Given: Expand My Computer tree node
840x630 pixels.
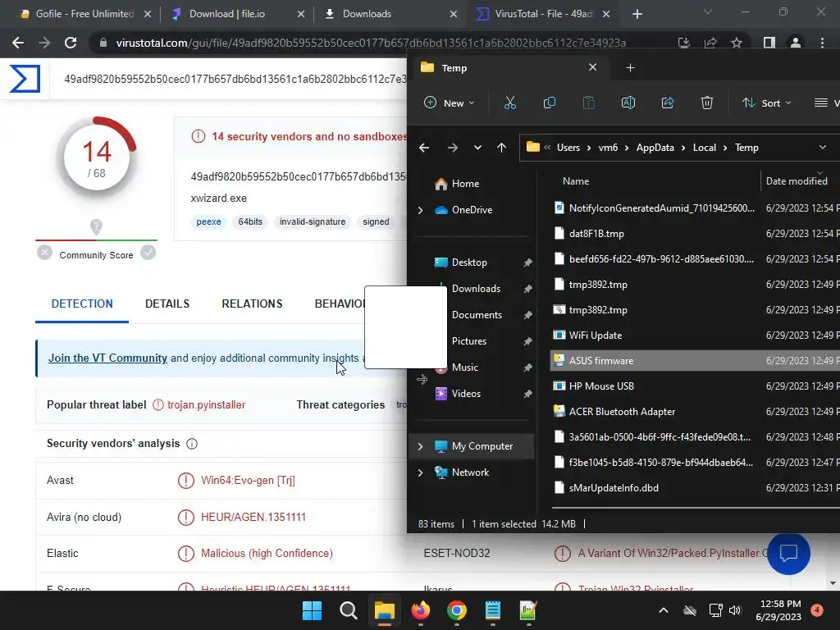Looking at the screenshot, I should [x=421, y=446].
